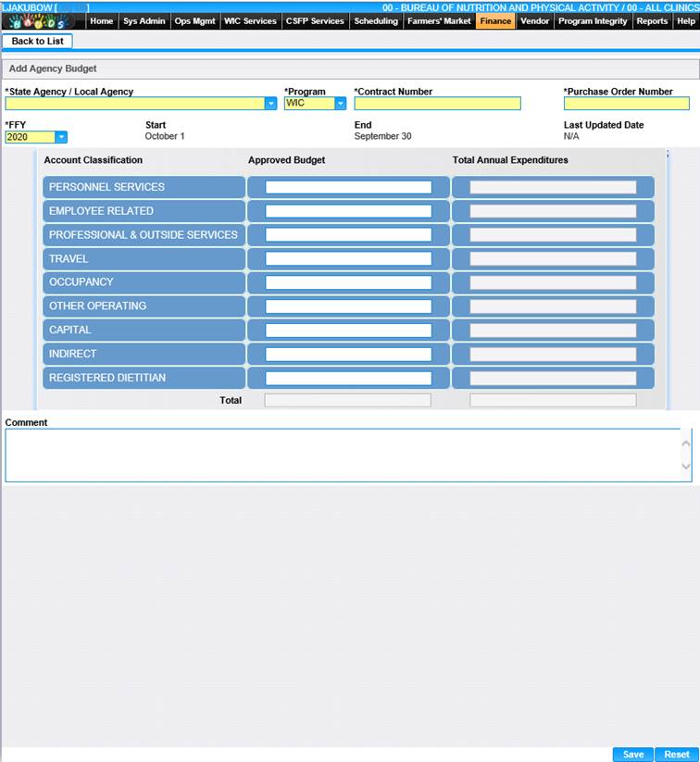700x762 pixels.
Task: Click the Back to List button
Action: pos(37,42)
